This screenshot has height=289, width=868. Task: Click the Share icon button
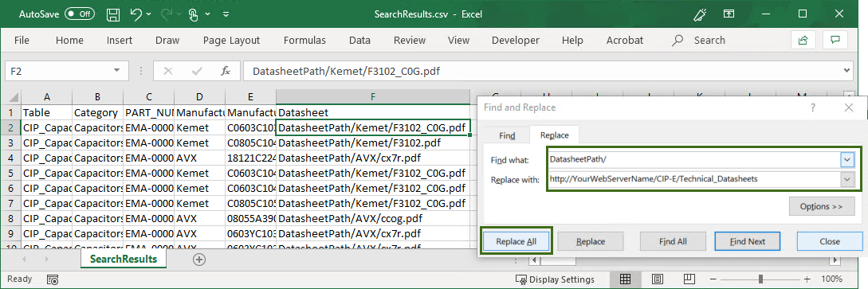pos(803,40)
